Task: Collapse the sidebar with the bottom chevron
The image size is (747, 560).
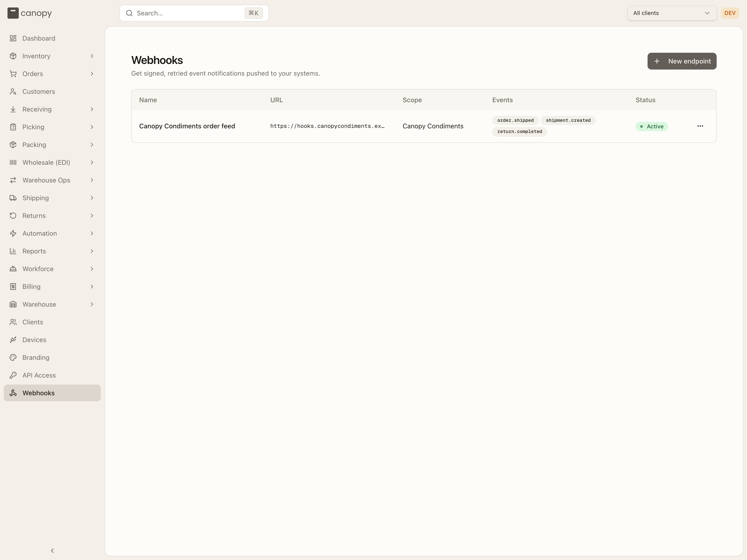Action: point(52,550)
